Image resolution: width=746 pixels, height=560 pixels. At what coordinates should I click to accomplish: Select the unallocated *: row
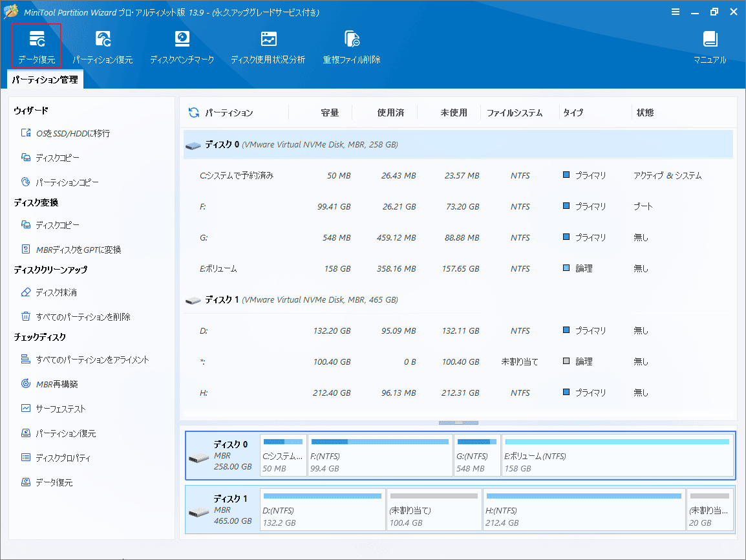(x=458, y=361)
